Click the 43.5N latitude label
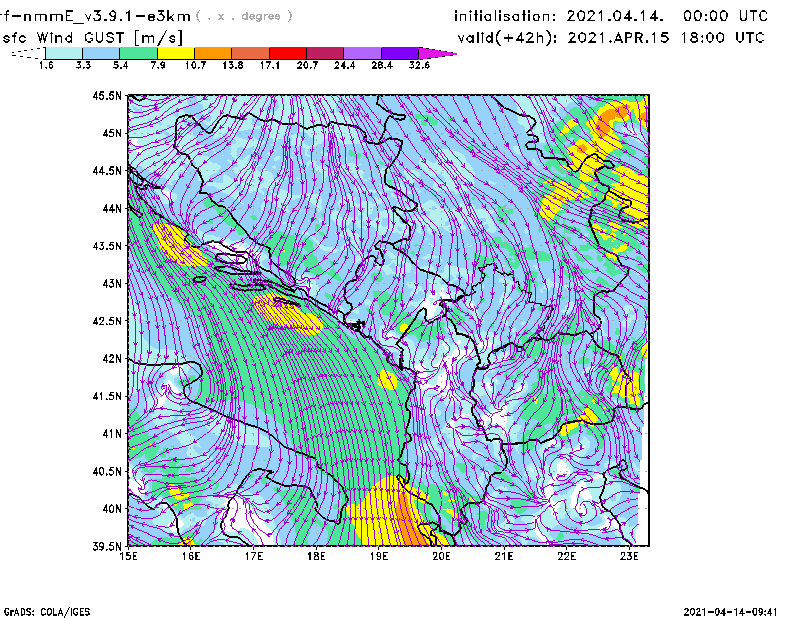The width and height of the screenshot is (800, 618). point(107,246)
